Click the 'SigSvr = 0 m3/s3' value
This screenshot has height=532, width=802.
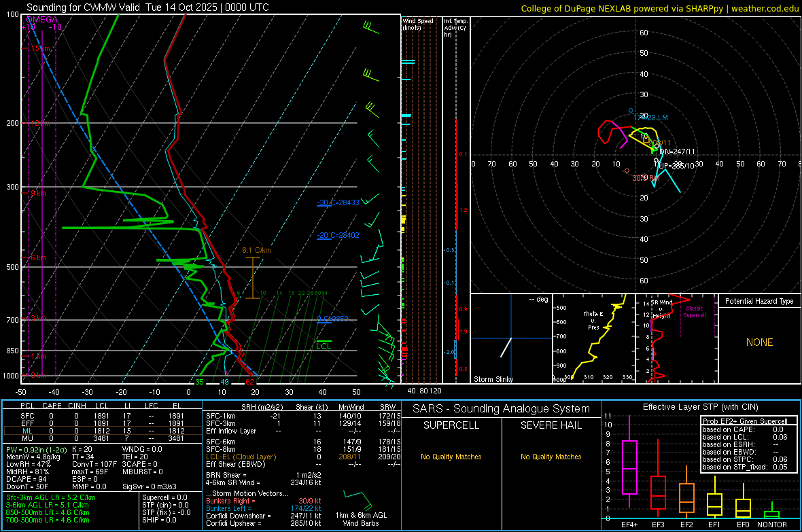coord(150,486)
